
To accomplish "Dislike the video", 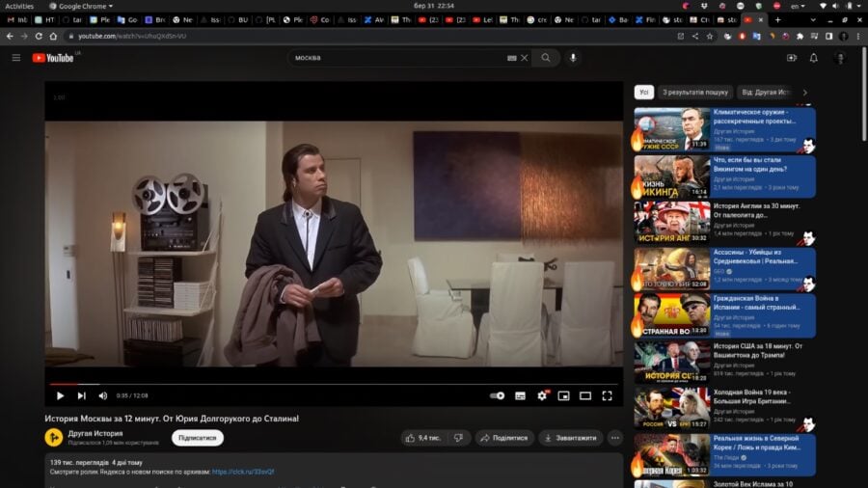I will click(x=458, y=438).
